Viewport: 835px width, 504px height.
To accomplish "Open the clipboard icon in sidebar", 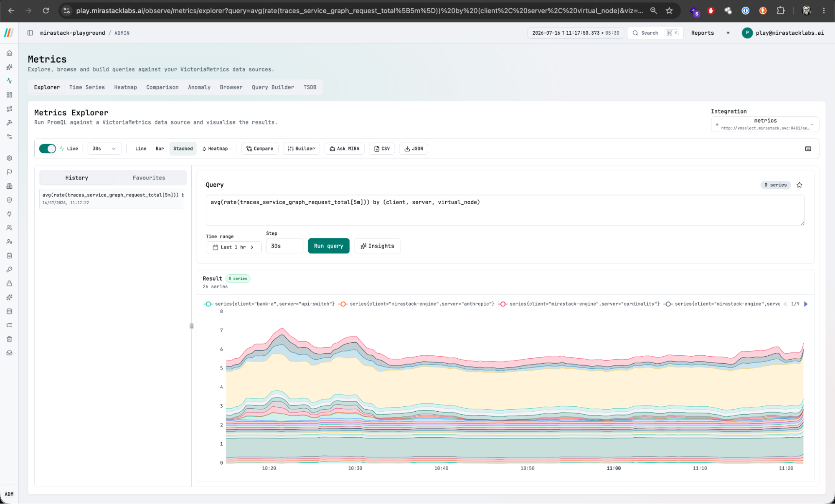I will tap(9, 256).
